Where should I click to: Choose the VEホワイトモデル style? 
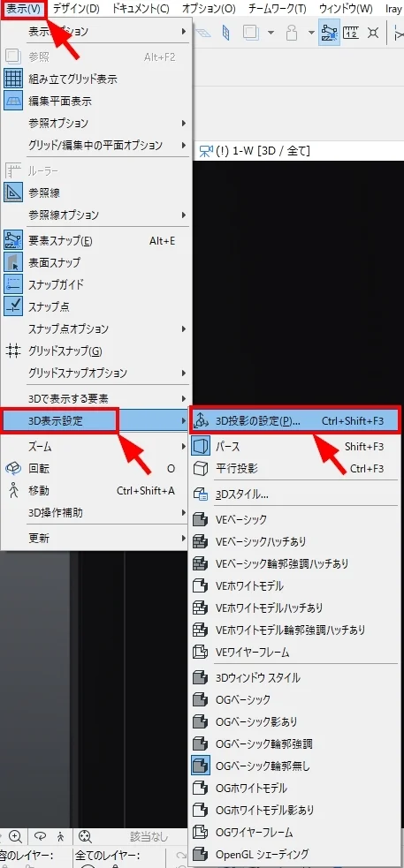[294, 585]
